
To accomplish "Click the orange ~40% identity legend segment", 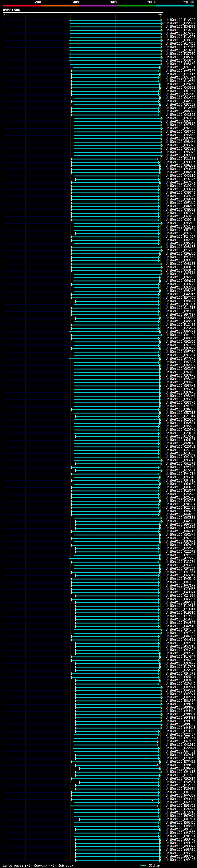I will pyautogui.click(x=60, y=6).
